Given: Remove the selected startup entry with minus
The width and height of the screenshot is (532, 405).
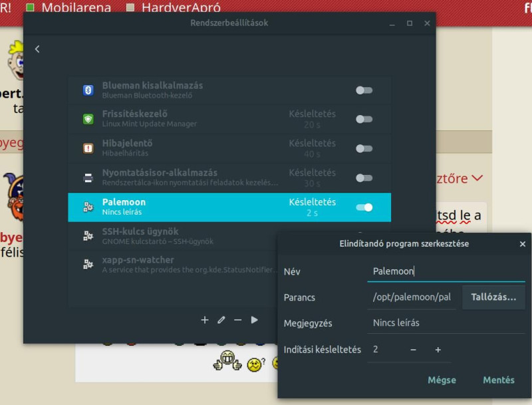Looking at the screenshot, I should point(238,320).
